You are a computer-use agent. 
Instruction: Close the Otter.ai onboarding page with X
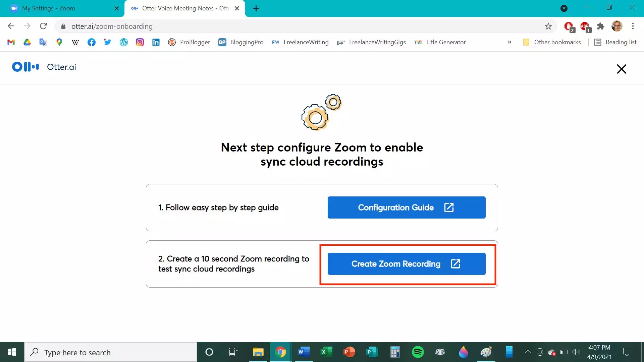click(x=622, y=69)
